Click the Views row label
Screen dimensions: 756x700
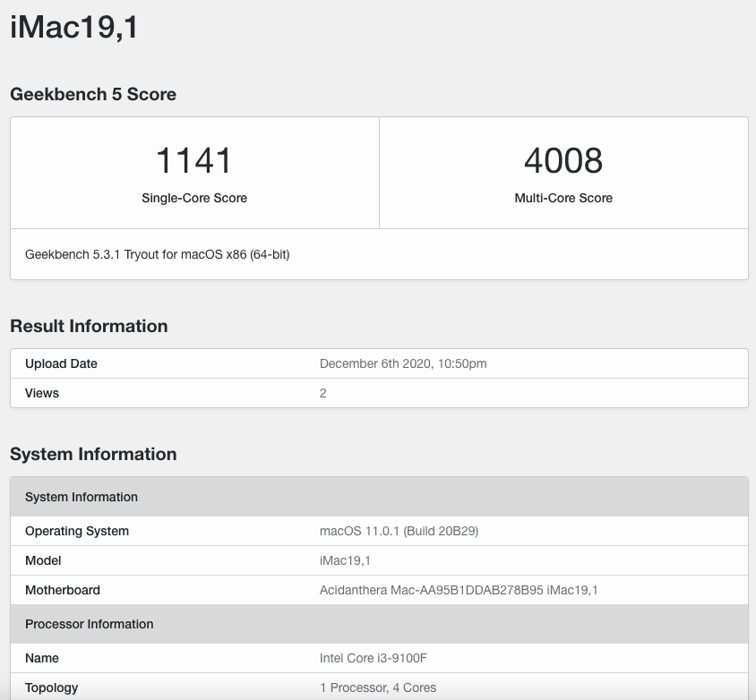click(x=42, y=393)
